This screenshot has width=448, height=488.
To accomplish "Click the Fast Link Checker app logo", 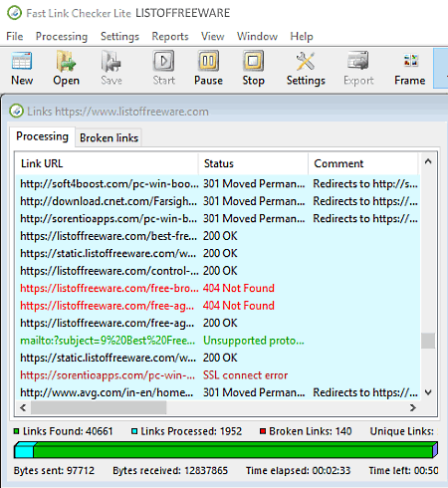I will (14, 13).
